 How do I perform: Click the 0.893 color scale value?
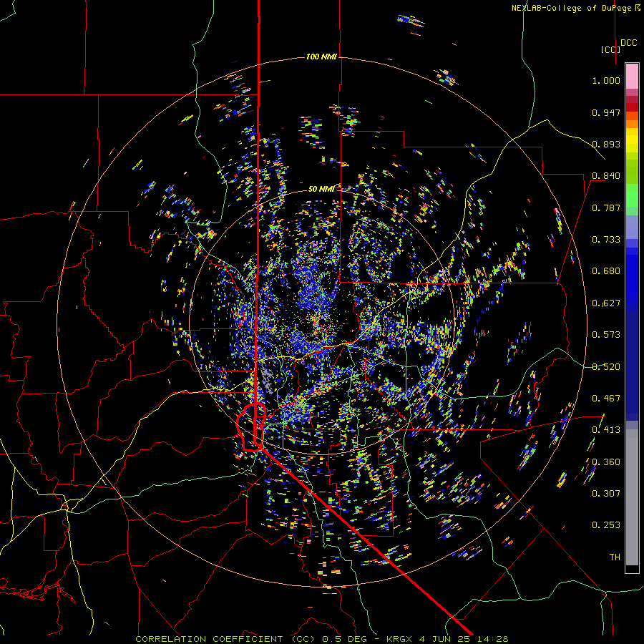[x=606, y=144]
